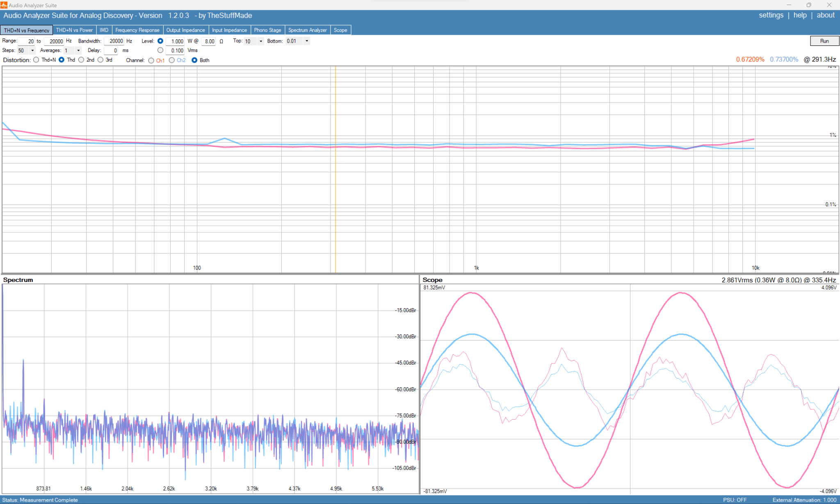Click the Delay input field

pos(111,50)
